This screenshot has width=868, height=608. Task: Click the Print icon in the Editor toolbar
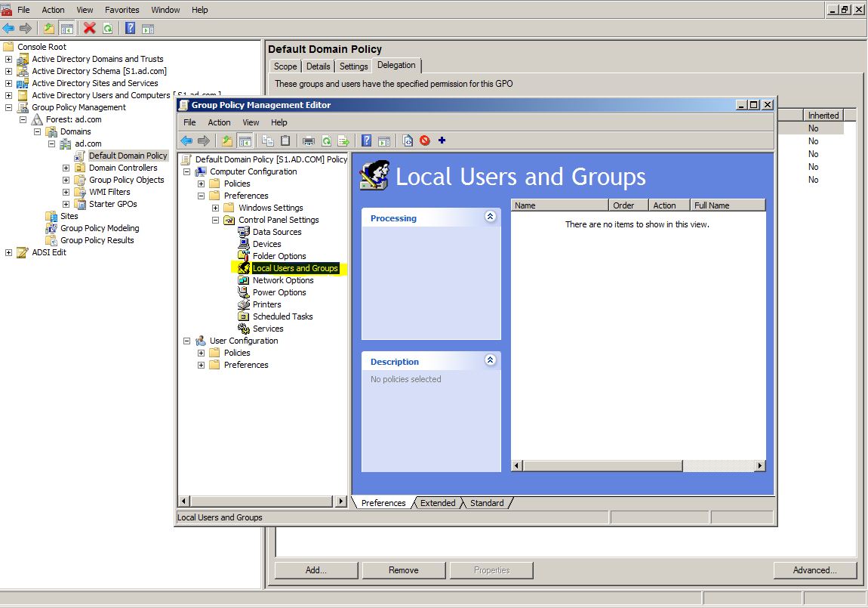click(309, 140)
